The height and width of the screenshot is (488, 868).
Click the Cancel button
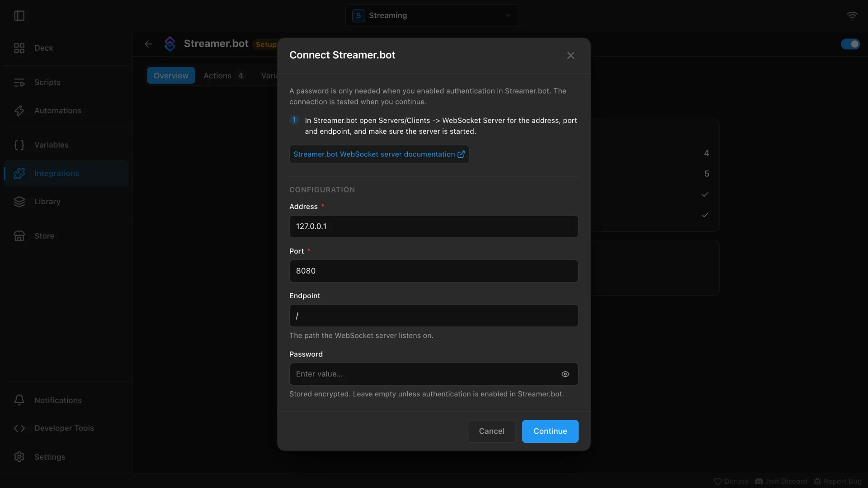pyautogui.click(x=491, y=431)
